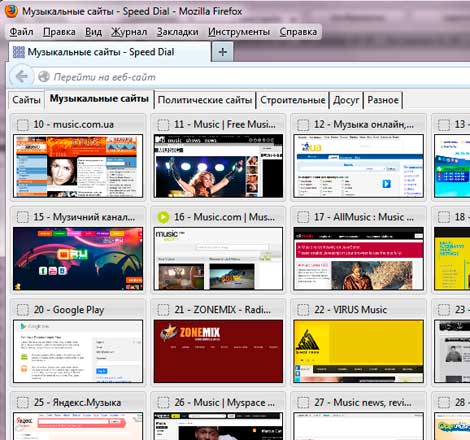This screenshot has height=440, width=470.
Task: Select the Музыкальные сайты - Speed Dial browser tab
Action: point(109,52)
